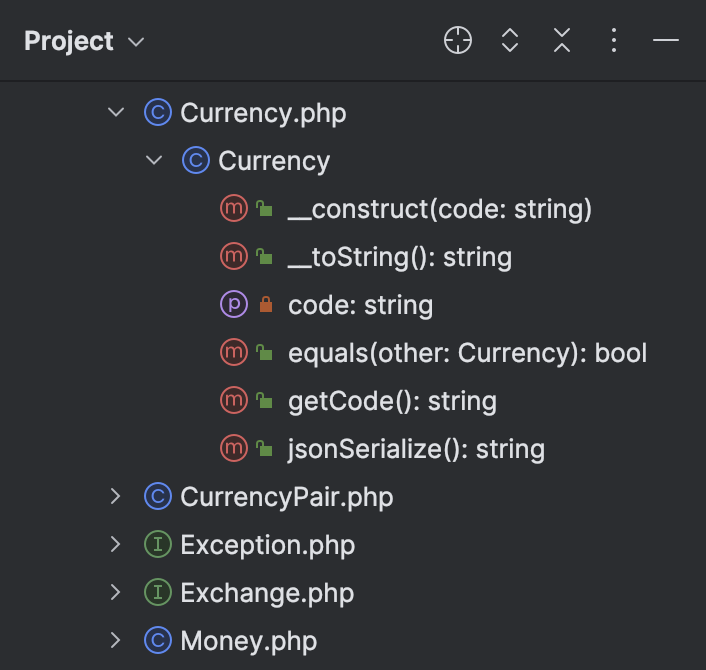Select the __construct(code: string) method

click(x=439, y=209)
